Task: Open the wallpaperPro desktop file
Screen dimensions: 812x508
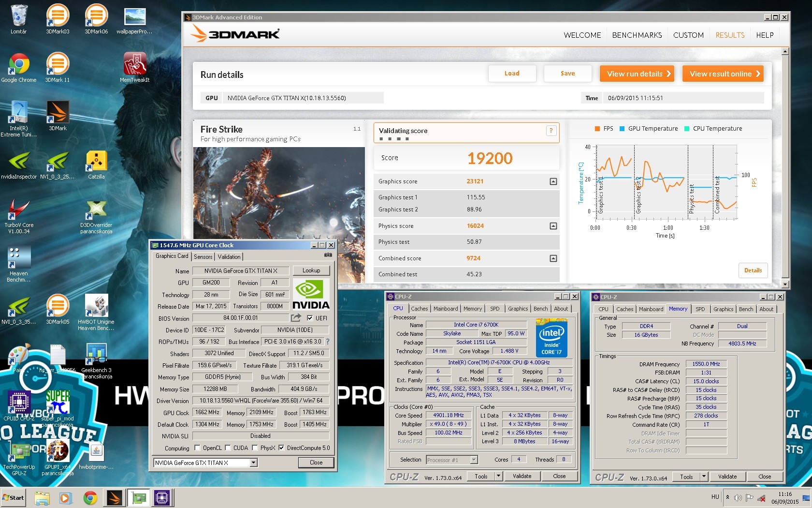Action: tap(135, 19)
